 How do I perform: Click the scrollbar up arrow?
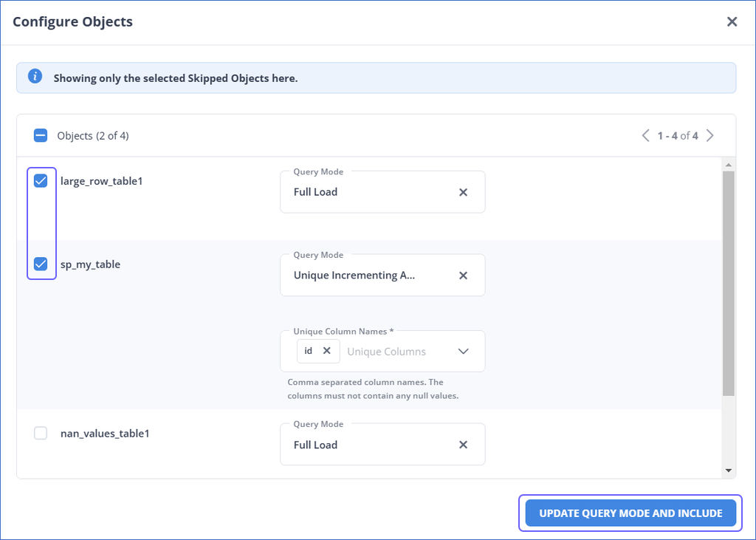pos(729,165)
